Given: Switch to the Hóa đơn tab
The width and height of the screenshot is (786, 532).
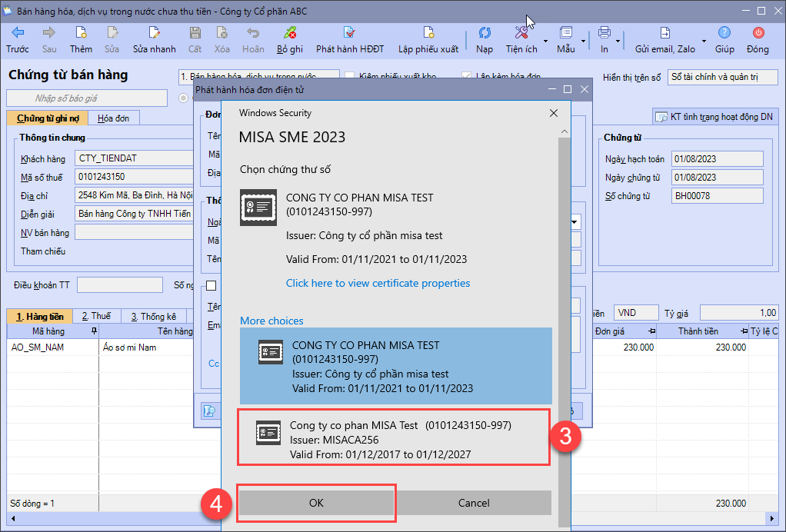Looking at the screenshot, I should click(x=113, y=118).
